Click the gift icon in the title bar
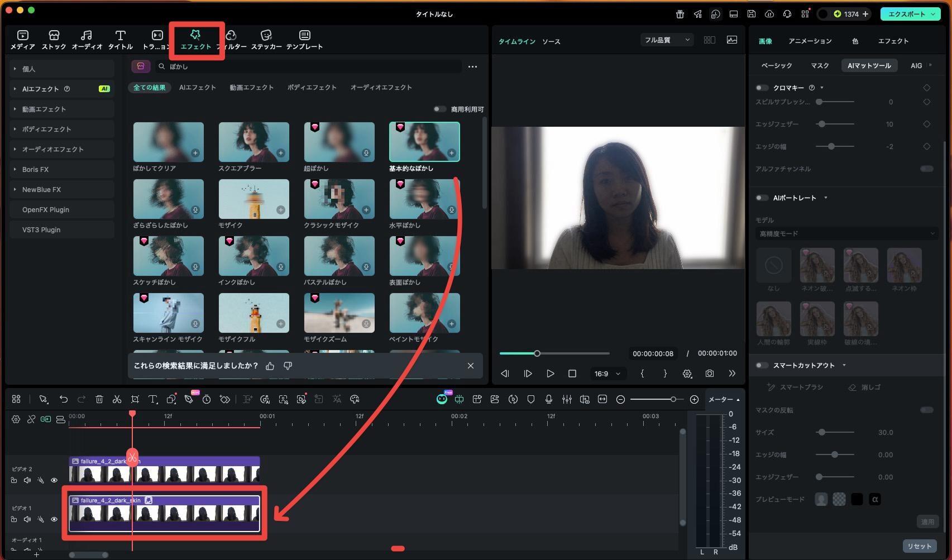Image resolution: width=952 pixels, height=560 pixels. click(680, 14)
